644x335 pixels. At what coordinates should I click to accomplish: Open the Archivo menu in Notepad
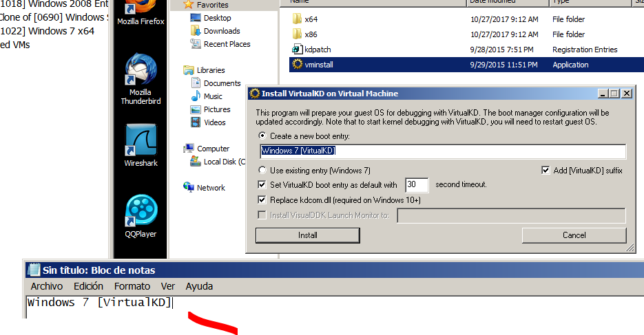coord(46,286)
